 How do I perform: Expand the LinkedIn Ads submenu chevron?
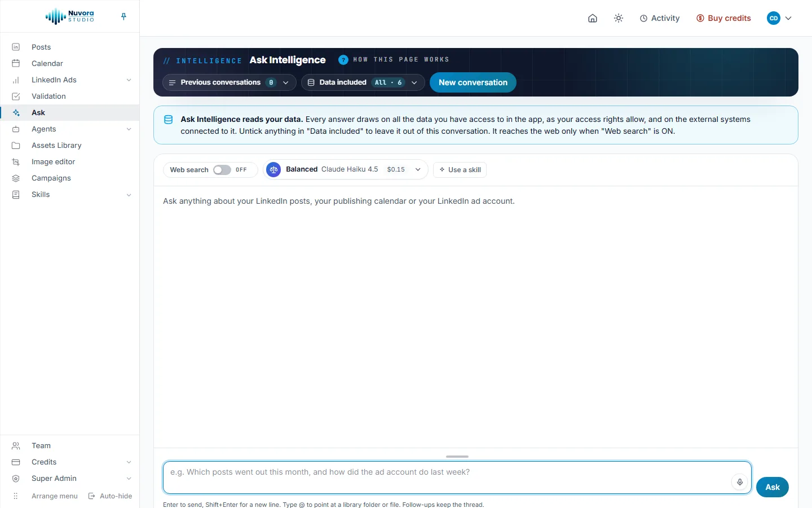tap(129, 80)
